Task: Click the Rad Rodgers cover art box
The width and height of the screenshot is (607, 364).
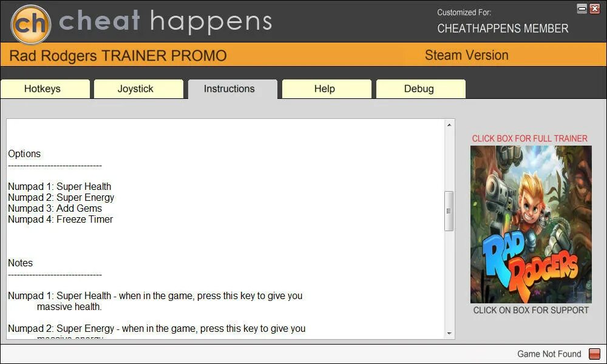Action: click(x=531, y=224)
